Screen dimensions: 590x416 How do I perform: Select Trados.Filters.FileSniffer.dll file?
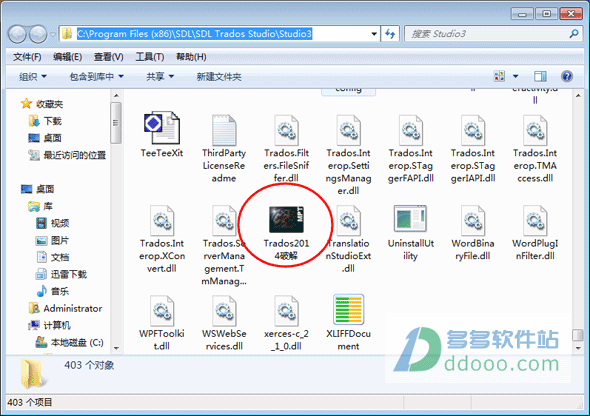click(286, 149)
